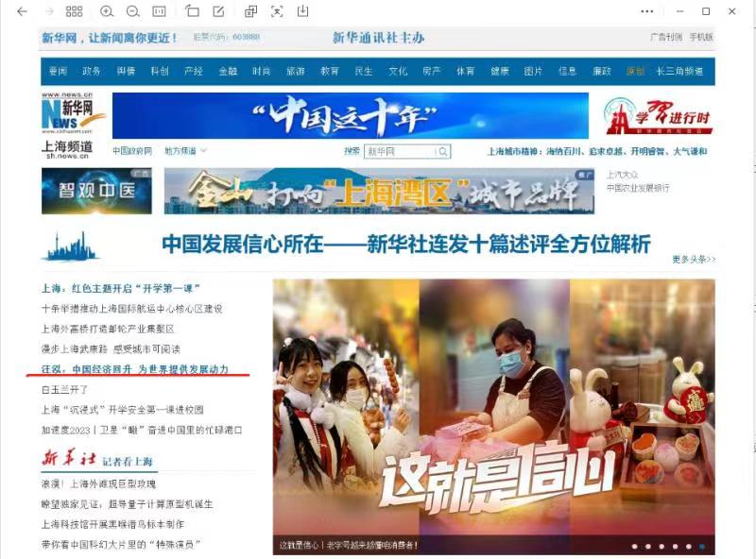Rotate the image using the rotate icon
The image size is (756, 559).
193,11
